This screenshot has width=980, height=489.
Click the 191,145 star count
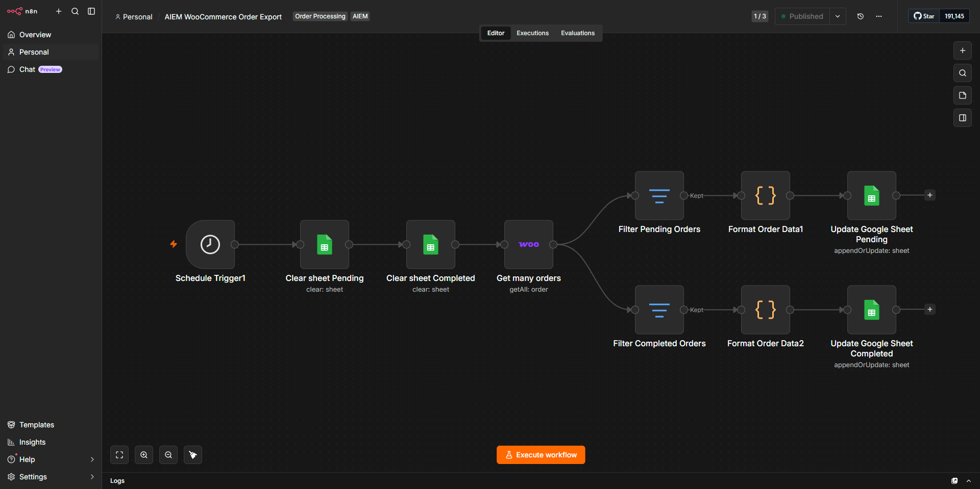pos(954,16)
